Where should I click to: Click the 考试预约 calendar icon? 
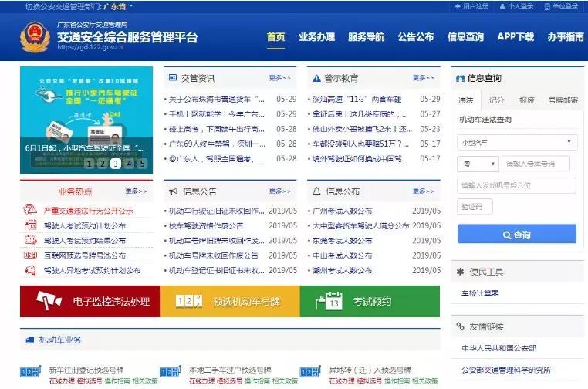329,300
